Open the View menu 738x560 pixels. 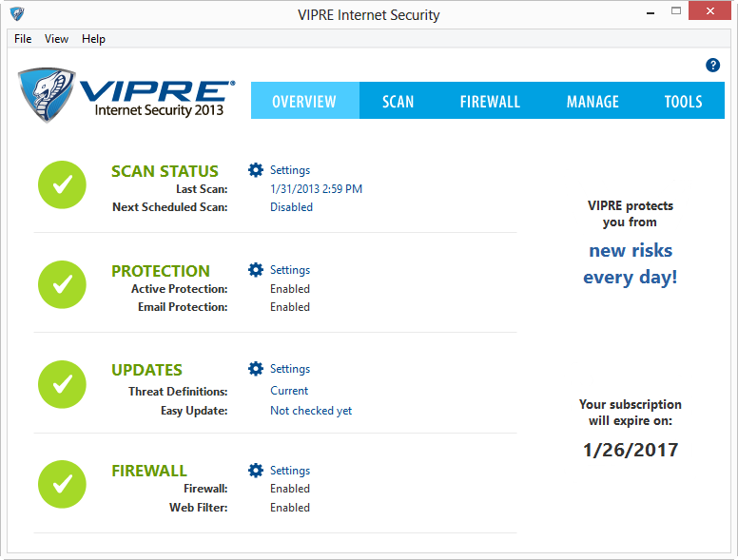pyautogui.click(x=56, y=39)
